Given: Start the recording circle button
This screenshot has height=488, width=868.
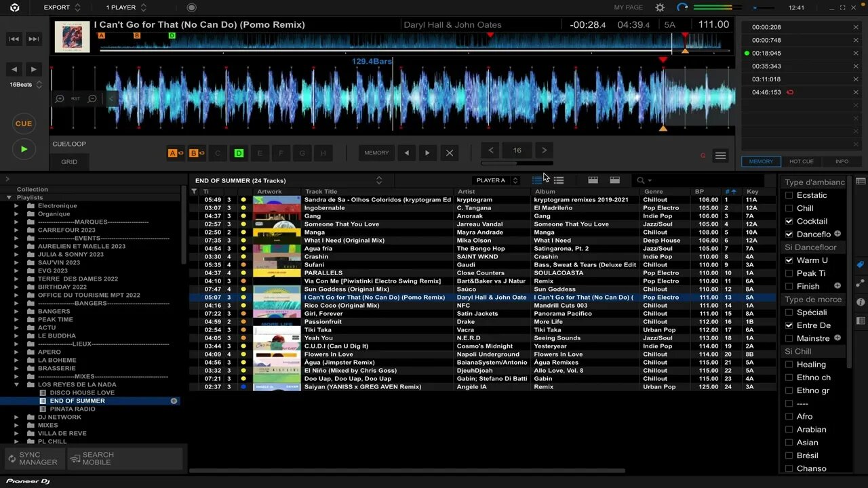Looking at the screenshot, I should [191, 7].
